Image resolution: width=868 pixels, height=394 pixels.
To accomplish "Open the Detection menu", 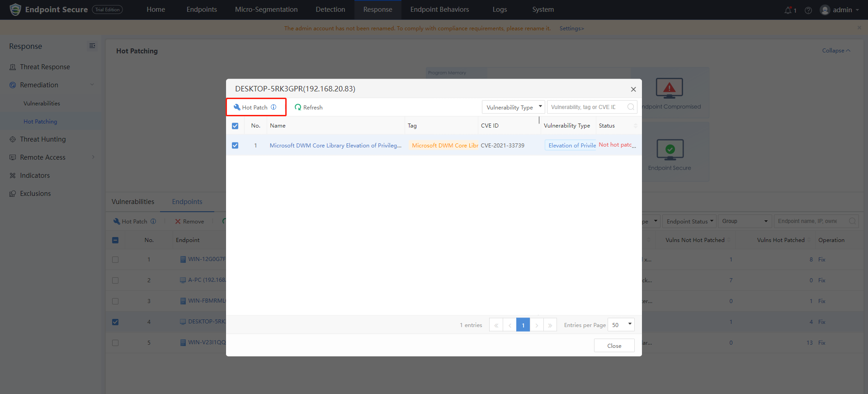I will coord(330,9).
